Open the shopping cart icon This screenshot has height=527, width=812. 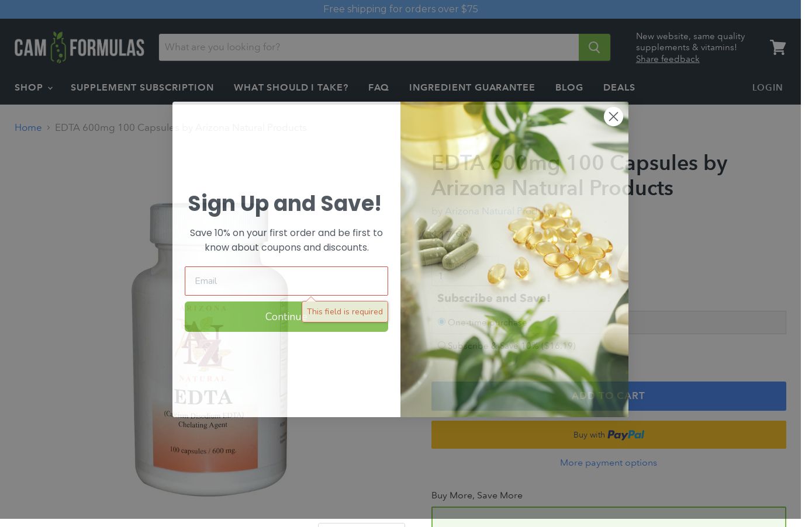778,47
